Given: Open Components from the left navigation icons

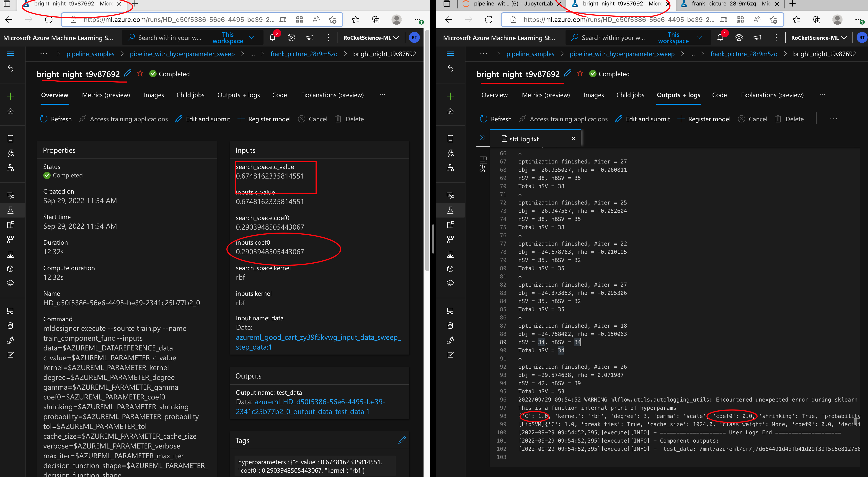Looking at the screenshot, I should pos(10,225).
